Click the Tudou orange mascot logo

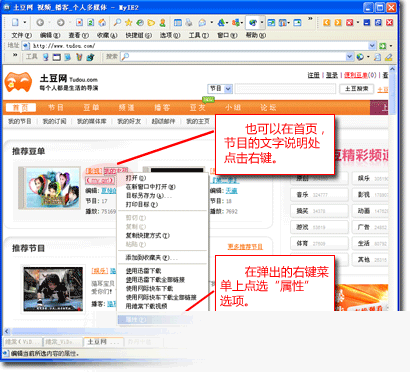tap(18, 82)
